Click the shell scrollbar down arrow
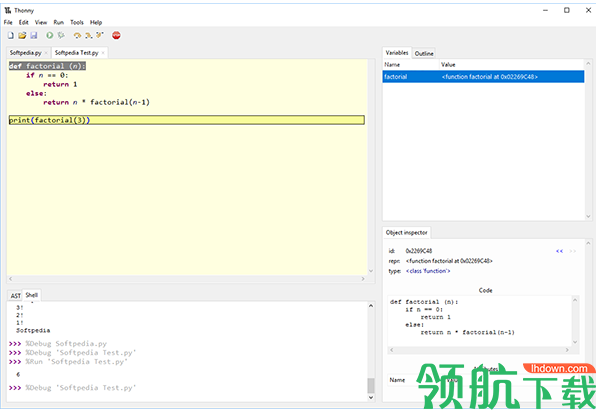Image resolution: width=596 pixels, height=416 pixels. pos(371,398)
